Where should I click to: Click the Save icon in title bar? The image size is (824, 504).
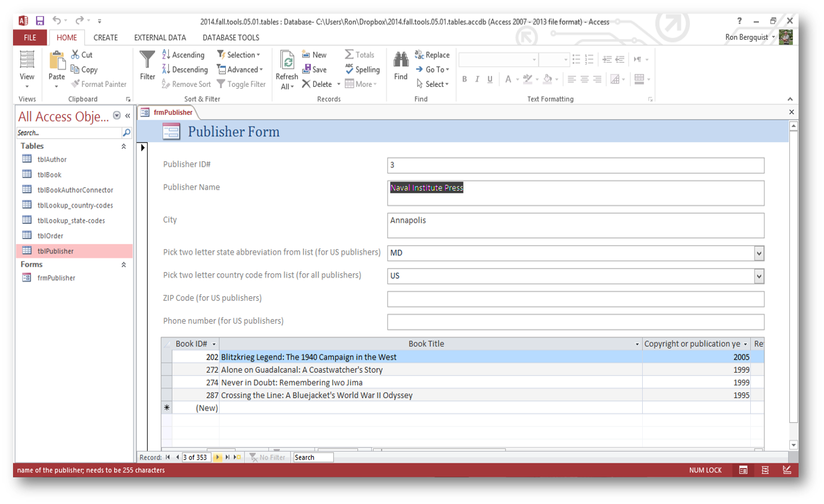[40, 21]
